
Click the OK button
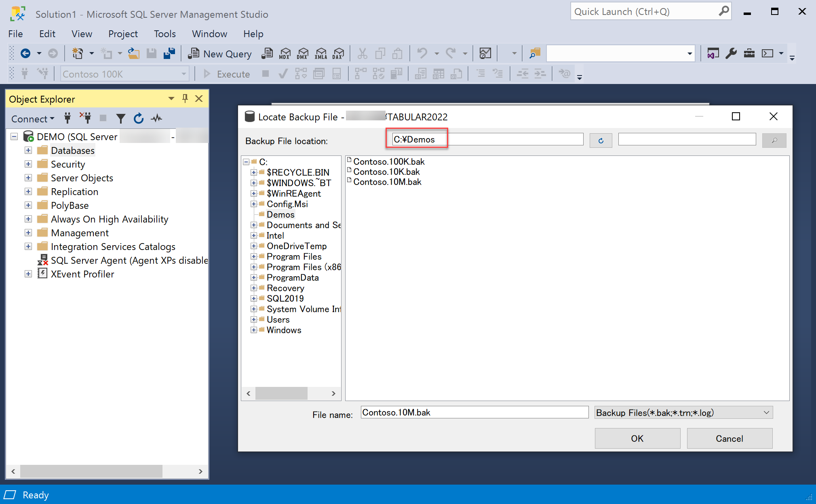point(637,439)
